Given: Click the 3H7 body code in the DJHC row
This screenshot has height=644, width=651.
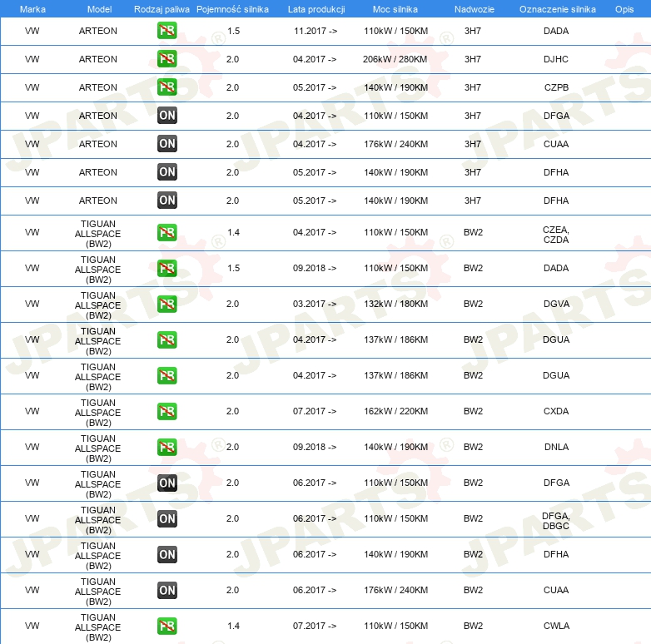Looking at the screenshot, I should click(x=473, y=59).
